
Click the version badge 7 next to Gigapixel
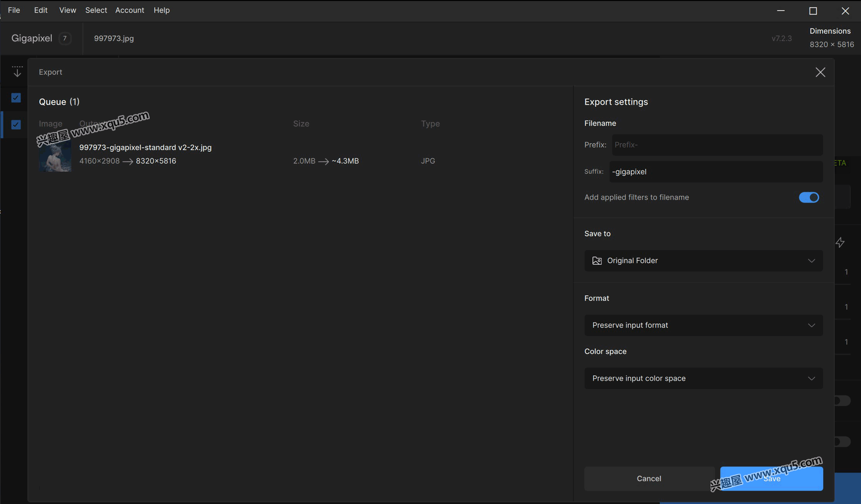point(65,38)
